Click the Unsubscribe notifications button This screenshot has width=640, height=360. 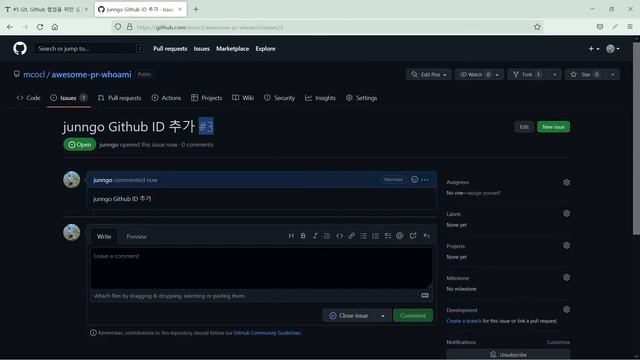[x=508, y=354]
